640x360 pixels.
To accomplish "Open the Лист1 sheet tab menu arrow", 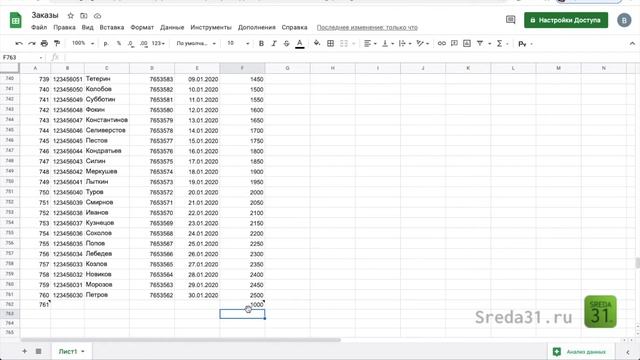I will (x=83, y=351).
